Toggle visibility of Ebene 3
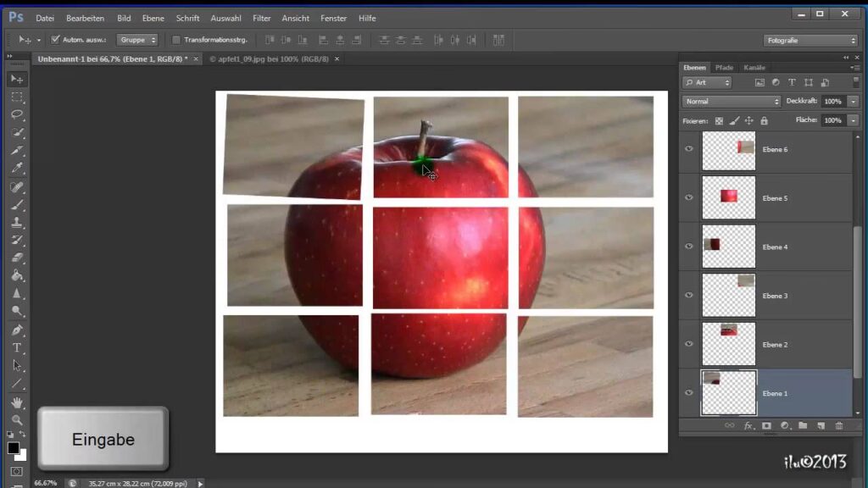This screenshot has height=488, width=868. click(689, 296)
